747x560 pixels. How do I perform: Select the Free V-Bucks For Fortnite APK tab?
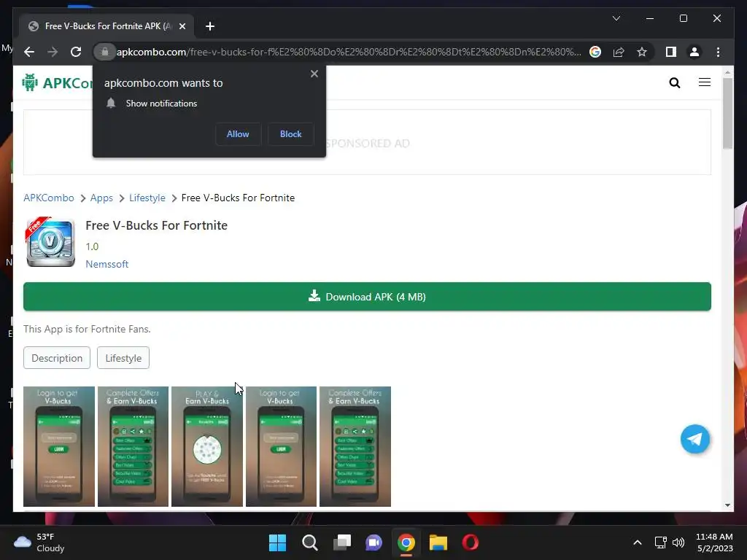tap(107, 26)
